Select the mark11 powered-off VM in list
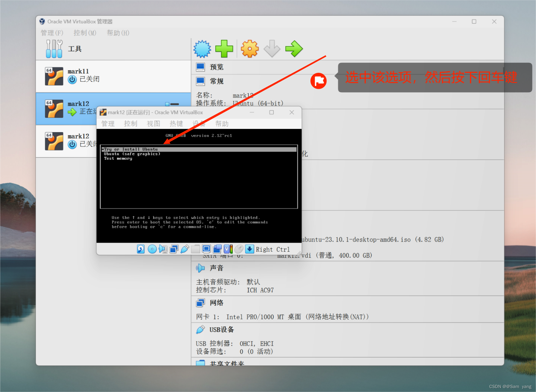 [x=113, y=76]
